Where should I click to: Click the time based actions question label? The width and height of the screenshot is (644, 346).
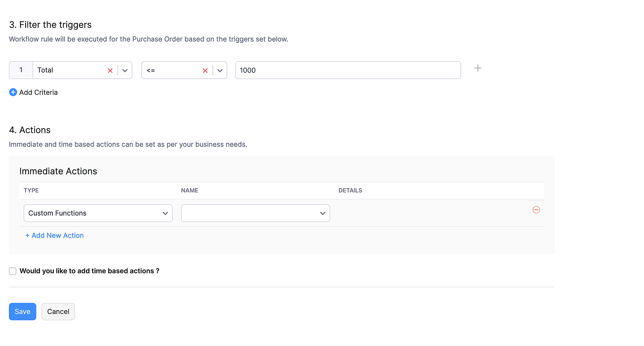coord(89,271)
